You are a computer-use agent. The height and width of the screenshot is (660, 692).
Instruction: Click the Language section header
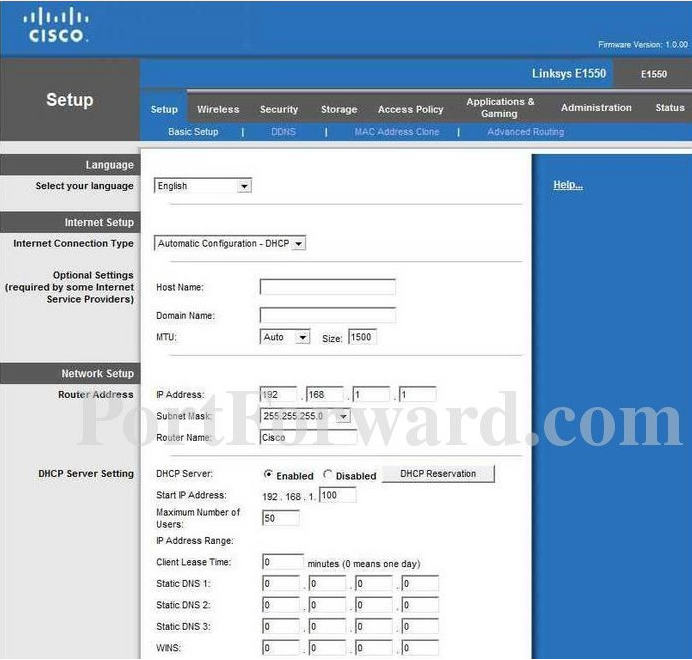click(x=70, y=165)
